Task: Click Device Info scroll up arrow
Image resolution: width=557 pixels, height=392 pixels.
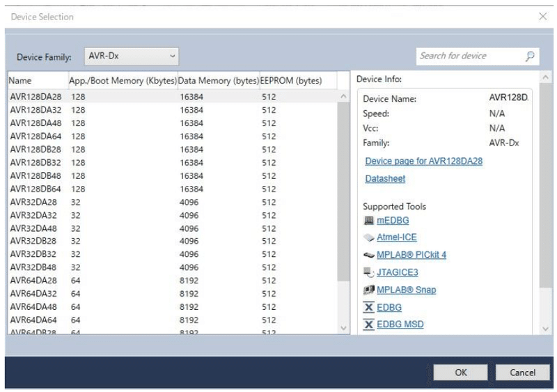Action: [x=546, y=77]
